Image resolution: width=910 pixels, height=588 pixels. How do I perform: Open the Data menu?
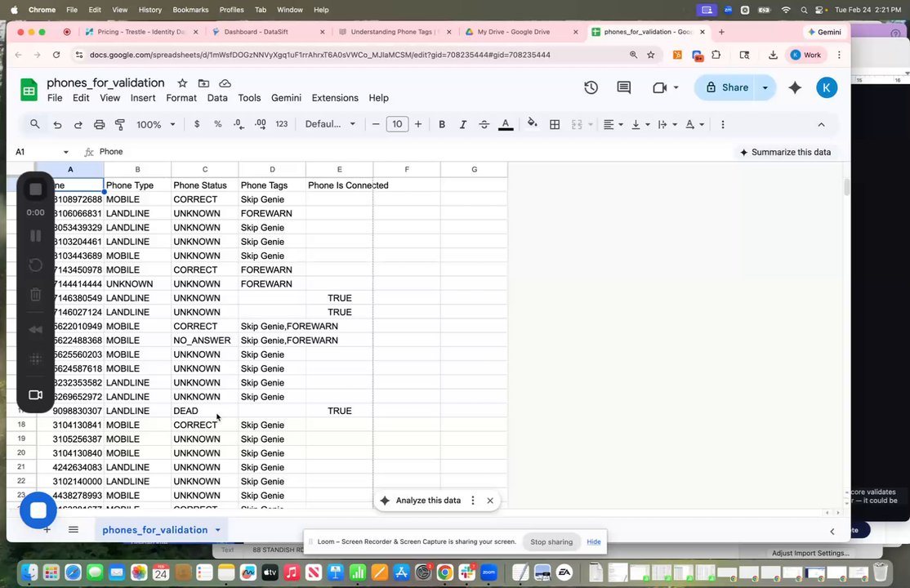(x=217, y=98)
